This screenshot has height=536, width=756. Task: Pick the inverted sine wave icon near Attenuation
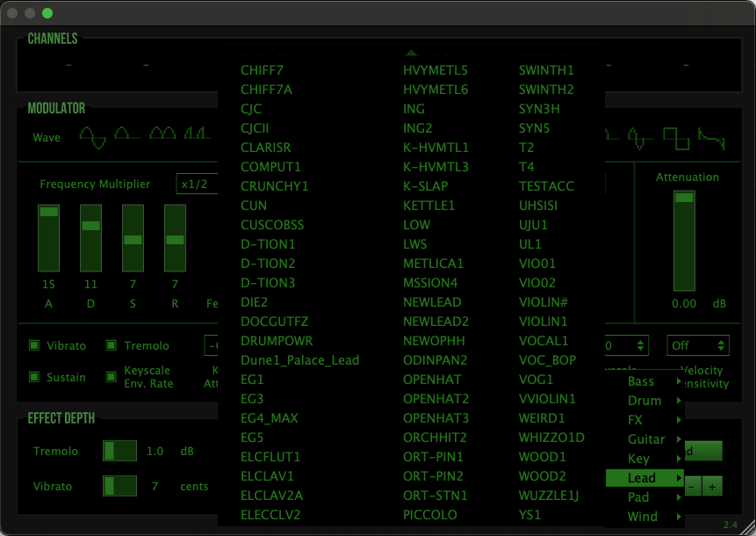coord(637,138)
